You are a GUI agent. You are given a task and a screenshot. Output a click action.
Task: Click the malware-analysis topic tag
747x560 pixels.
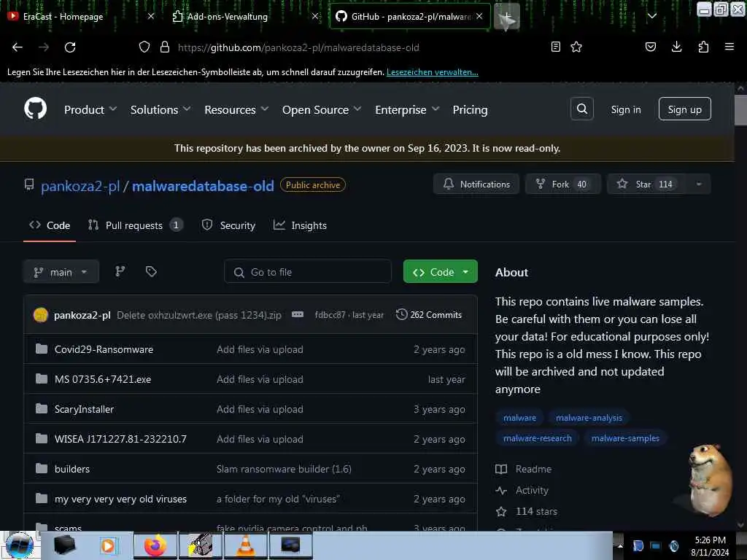tap(589, 418)
